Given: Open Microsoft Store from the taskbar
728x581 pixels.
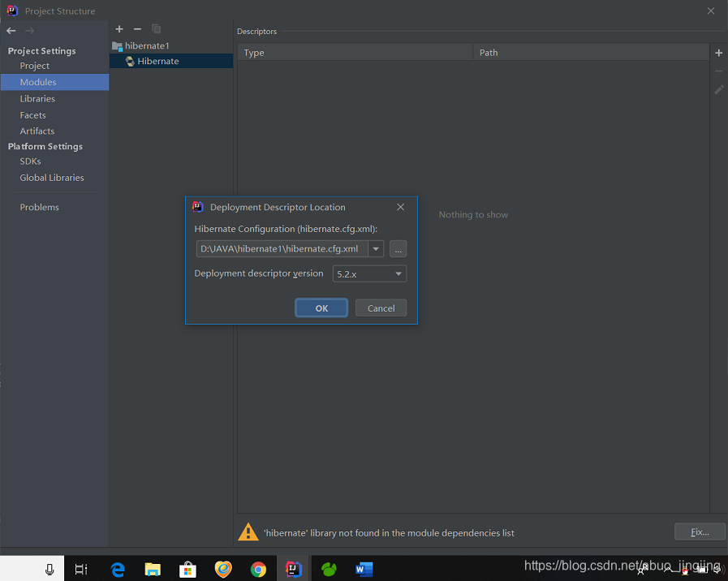Looking at the screenshot, I should tap(187, 570).
